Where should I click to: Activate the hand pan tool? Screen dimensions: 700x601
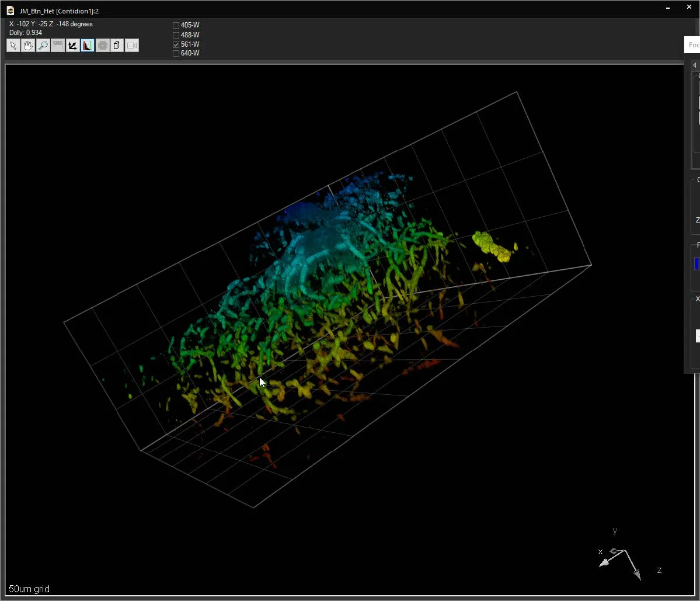pyautogui.click(x=28, y=46)
